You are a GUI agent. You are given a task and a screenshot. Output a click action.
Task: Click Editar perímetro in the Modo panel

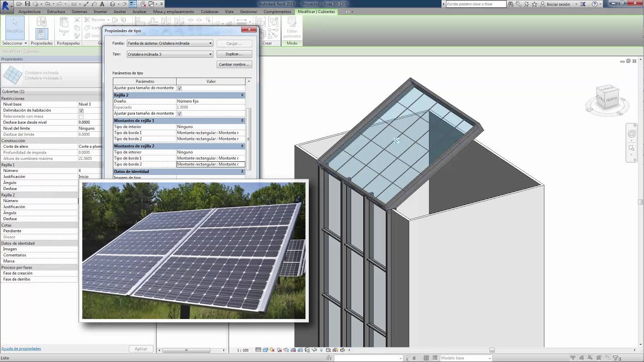point(292,28)
